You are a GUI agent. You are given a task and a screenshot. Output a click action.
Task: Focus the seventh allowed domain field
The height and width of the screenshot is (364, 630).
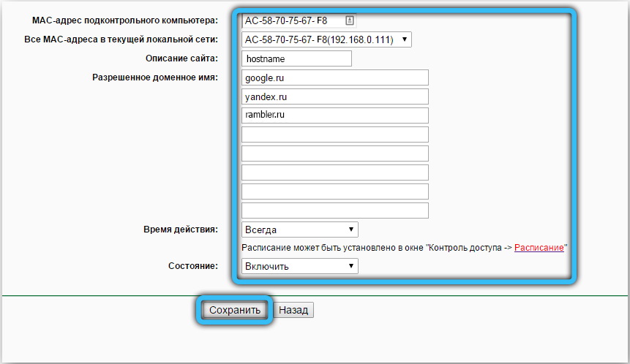[x=334, y=192]
